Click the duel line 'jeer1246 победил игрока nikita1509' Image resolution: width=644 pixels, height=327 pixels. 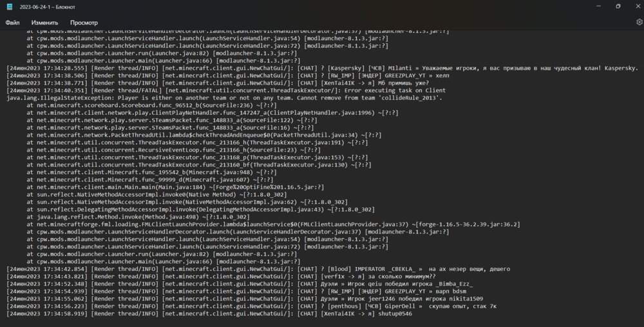(x=245, y=299)
